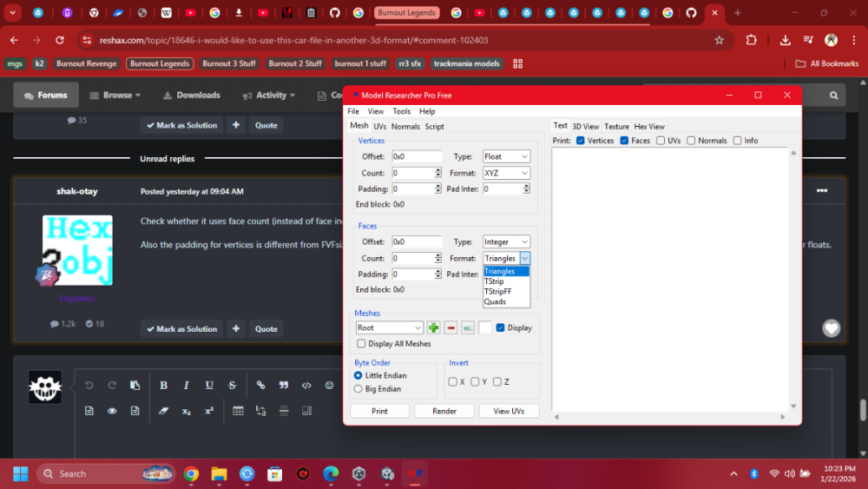Uncheck Print Faces checkbox
868x489 pixels.
[x=624, y=141]
